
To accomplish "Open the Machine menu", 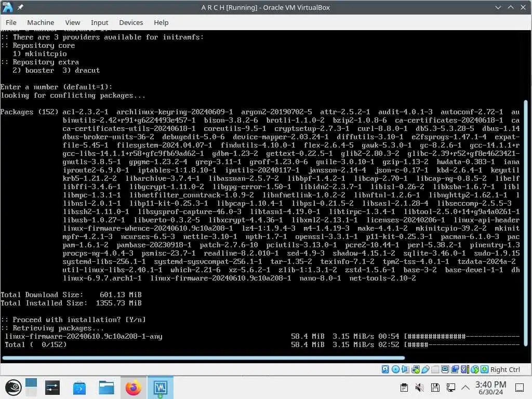I will [41, 22].
